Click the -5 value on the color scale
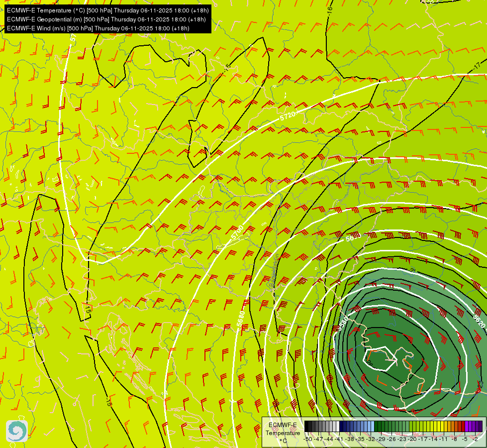This screenshot has width=487, height=448. 465,439
